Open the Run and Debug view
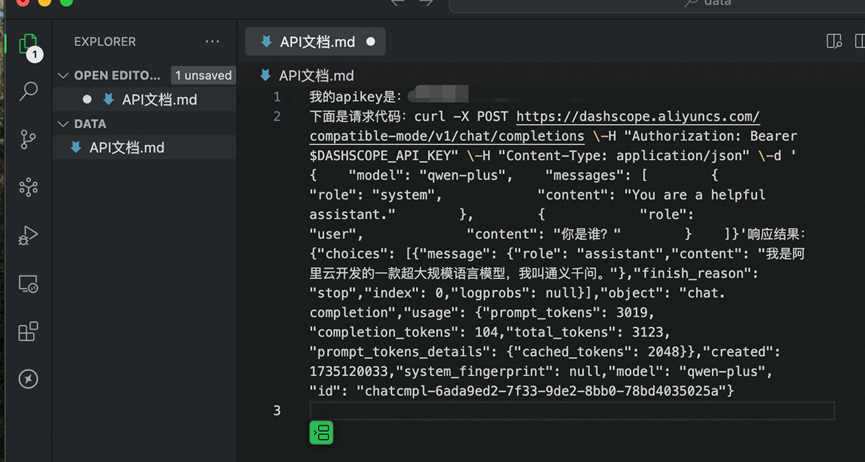The width and height of the screenshot is (865, 462). click(x=28, y=236)
